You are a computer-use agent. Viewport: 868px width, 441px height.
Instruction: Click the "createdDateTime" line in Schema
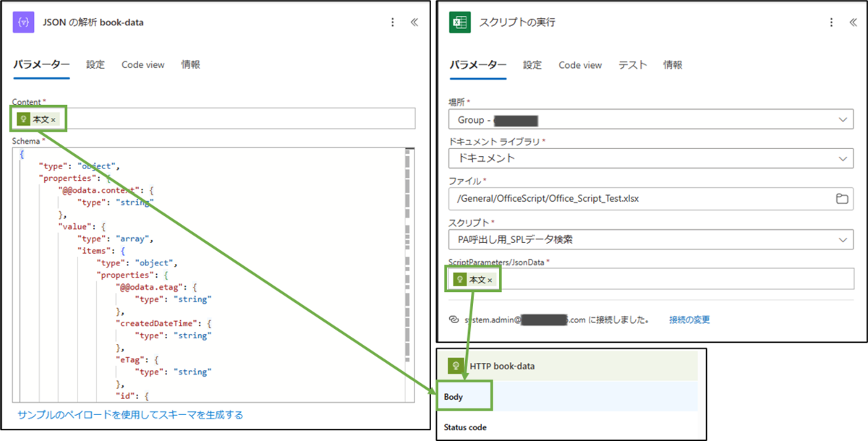[162, 323]
